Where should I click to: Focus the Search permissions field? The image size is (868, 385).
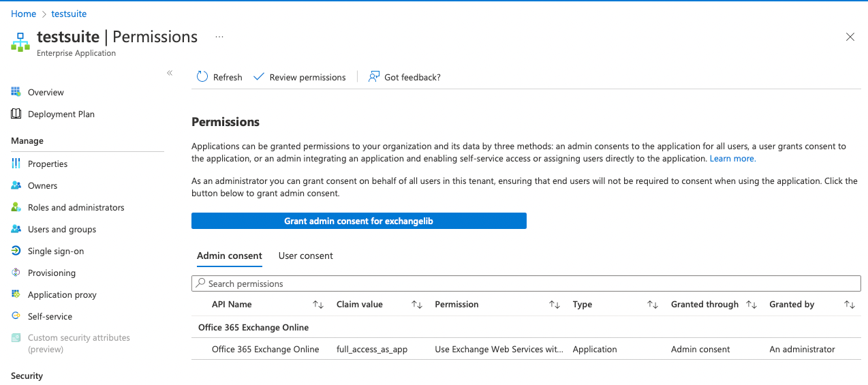(x=526, y=283)
